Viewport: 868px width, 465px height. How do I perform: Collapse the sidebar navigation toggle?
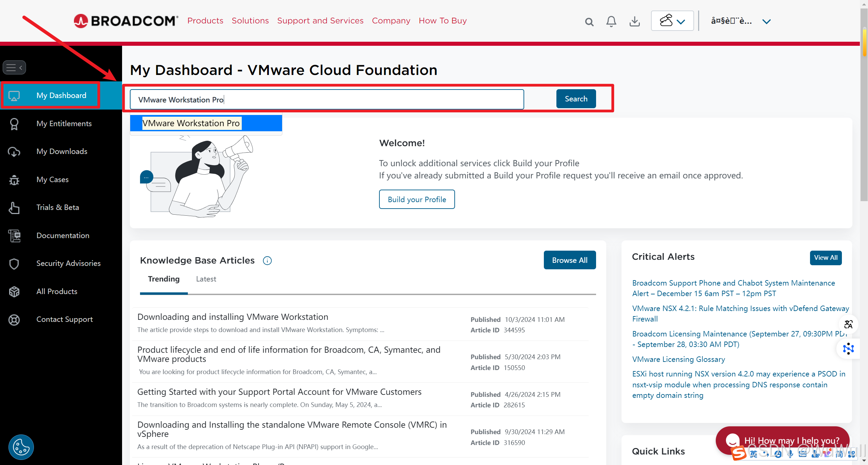click(14, 67)
